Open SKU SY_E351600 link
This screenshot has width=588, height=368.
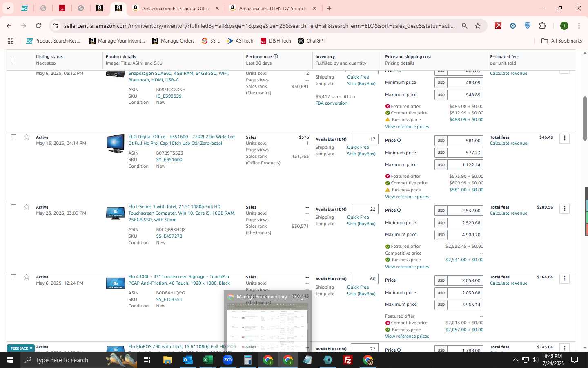169,159
